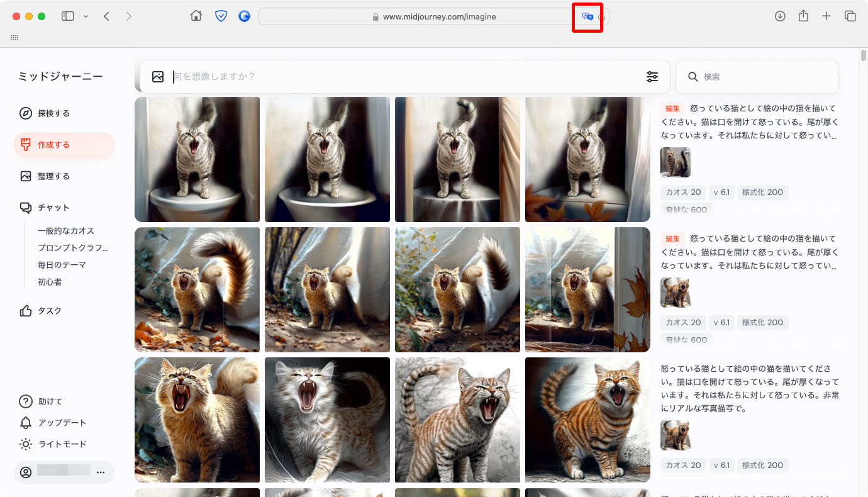Click second row 様式化 200 chip

(x=762, y=323)
